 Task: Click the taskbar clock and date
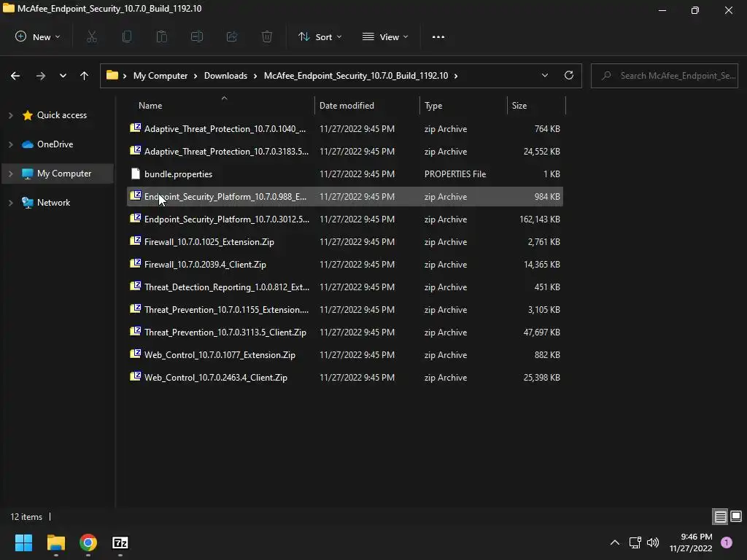(x=691, y=542)
